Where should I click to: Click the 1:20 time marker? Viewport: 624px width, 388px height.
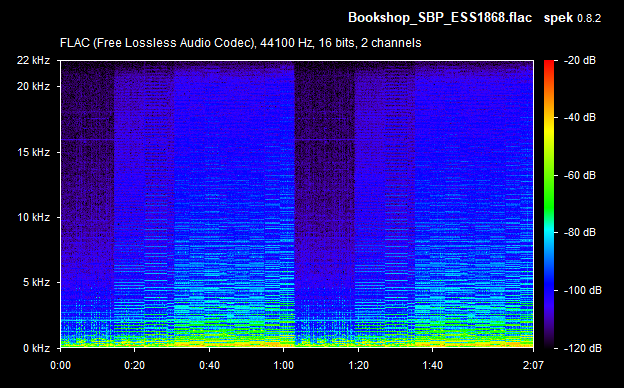click(358, 365)
